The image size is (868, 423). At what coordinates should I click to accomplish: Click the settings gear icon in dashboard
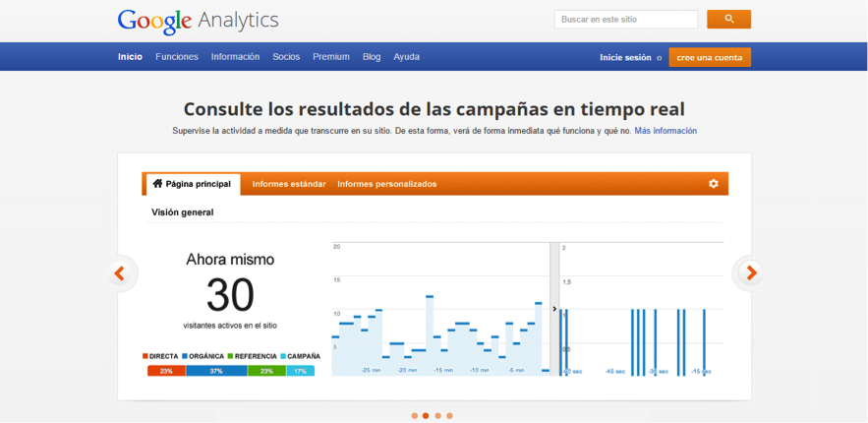pyautogui.click(x=714, y=184)
